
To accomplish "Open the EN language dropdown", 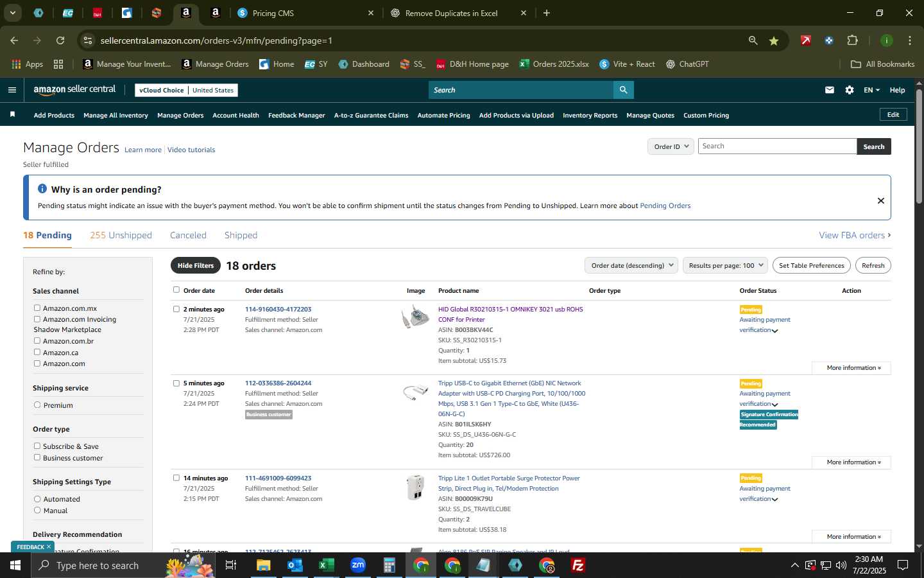I will coord(871,90).
